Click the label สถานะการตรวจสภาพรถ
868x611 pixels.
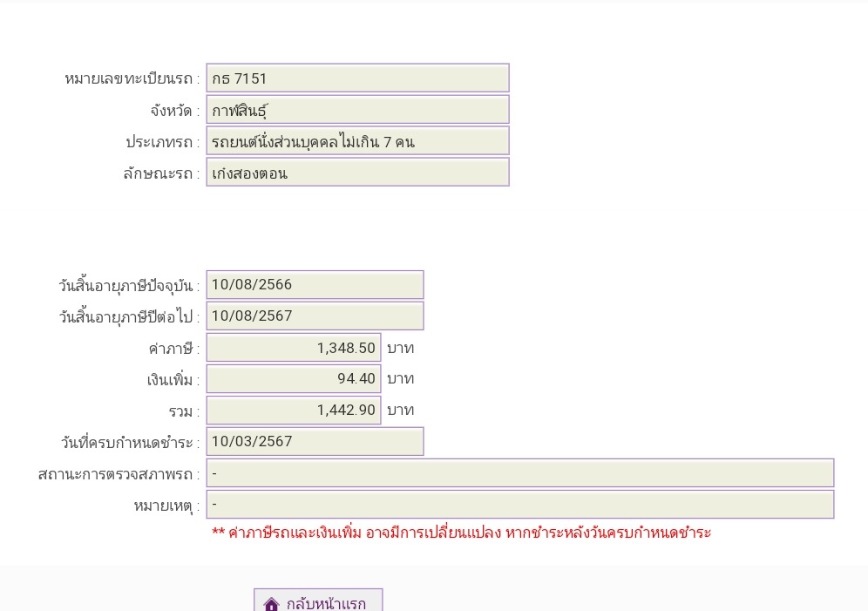119,474
